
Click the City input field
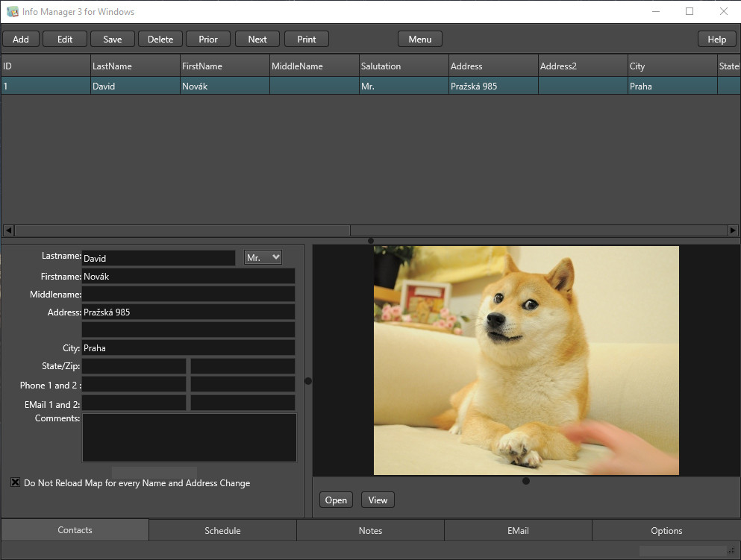coord(189,347)
